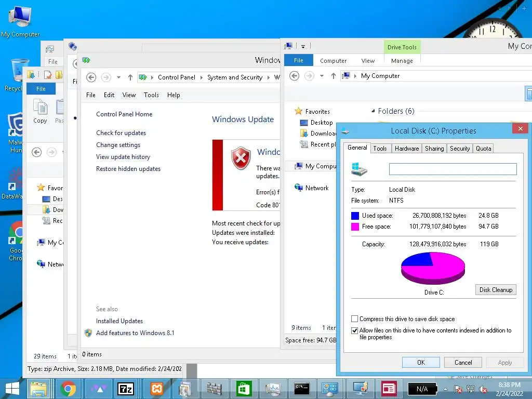The image size is (532, 399).
Task: Open Tools menu in Windows Update window
Action: 151,95
